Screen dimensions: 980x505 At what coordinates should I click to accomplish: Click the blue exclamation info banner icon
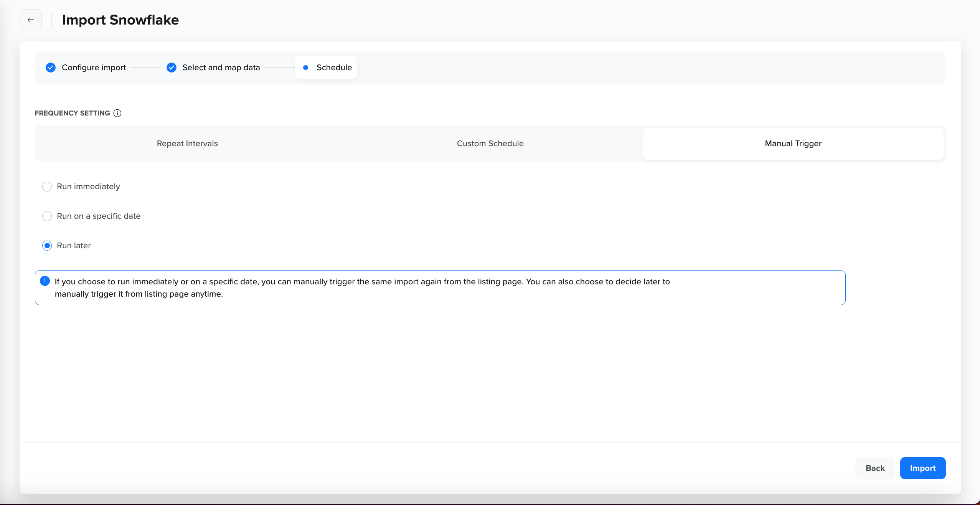coord(45,281)
